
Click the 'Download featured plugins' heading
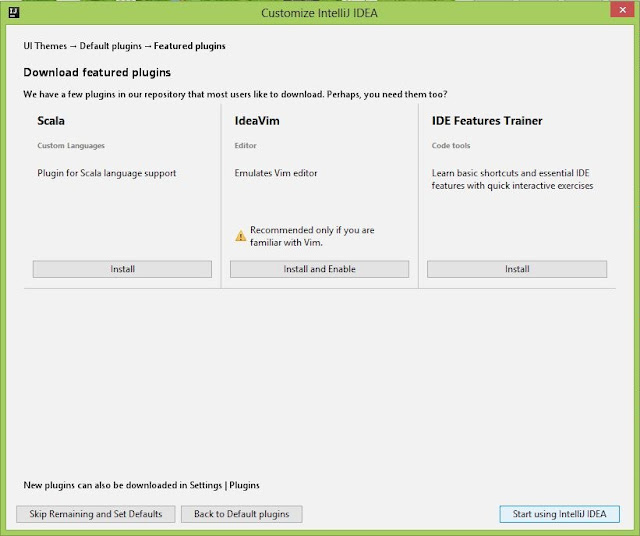point(97,72)
